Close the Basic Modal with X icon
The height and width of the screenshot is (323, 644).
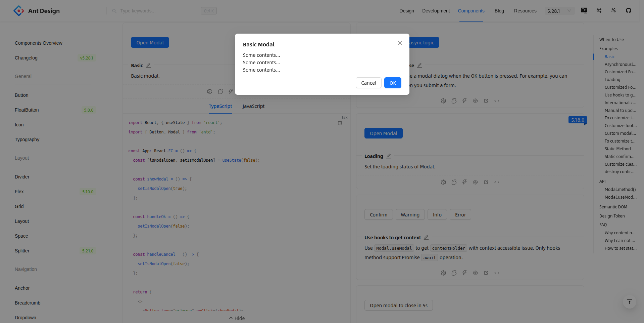point(400,43)
